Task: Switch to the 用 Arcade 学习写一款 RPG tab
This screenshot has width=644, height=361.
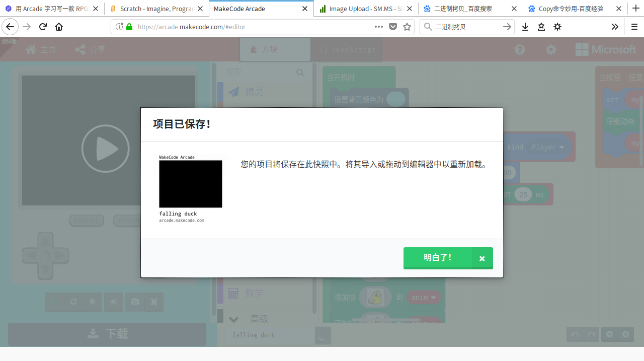Action: (x=52, y=9)
